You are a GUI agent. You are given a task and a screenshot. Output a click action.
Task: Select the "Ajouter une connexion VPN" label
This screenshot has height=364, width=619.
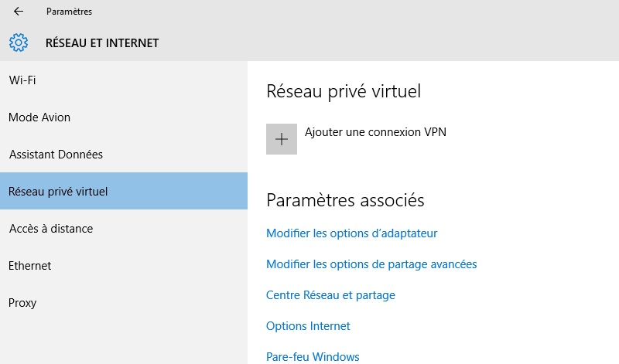pos(375,131)
